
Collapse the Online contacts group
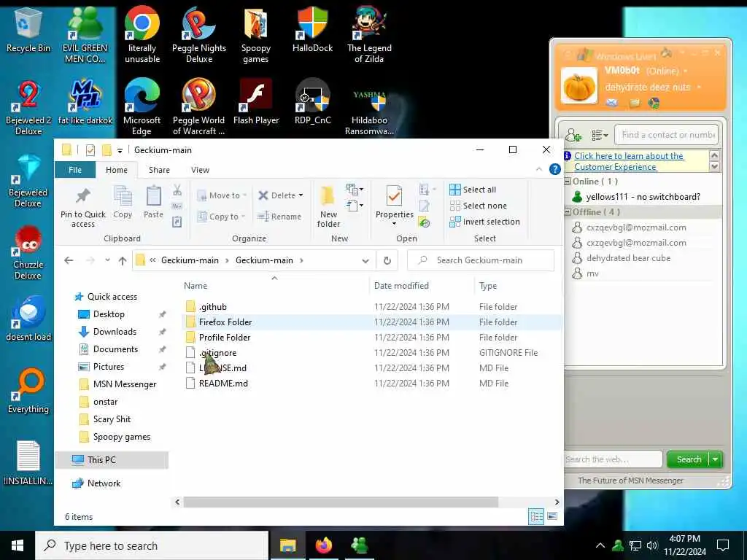[568, 182]
